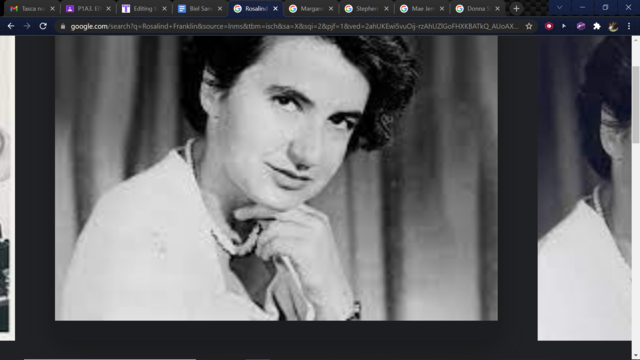This screenshot has height=360, width=640.
Task: Close the Mae Jemison tab
Action: pyautogui.click(x=442, y=9)
